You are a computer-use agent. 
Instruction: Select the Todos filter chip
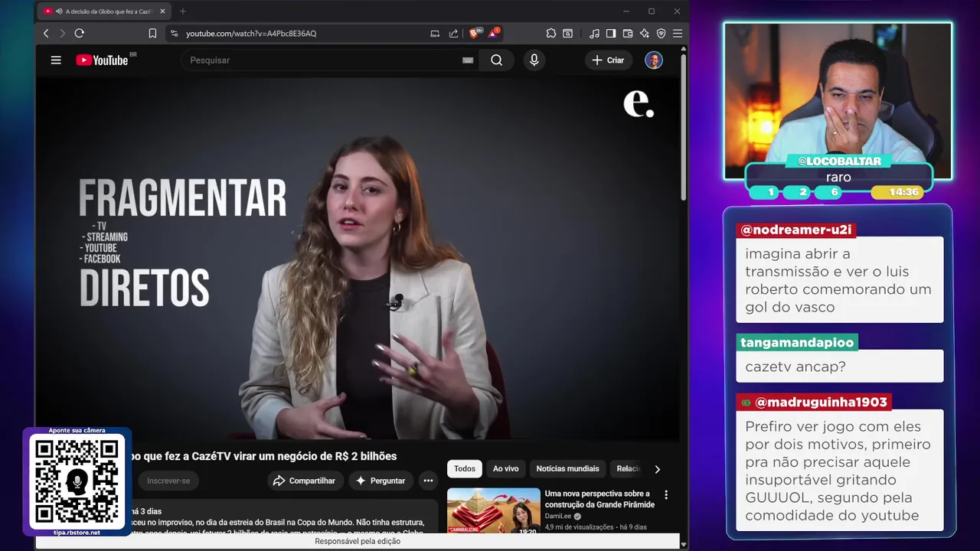465,468
